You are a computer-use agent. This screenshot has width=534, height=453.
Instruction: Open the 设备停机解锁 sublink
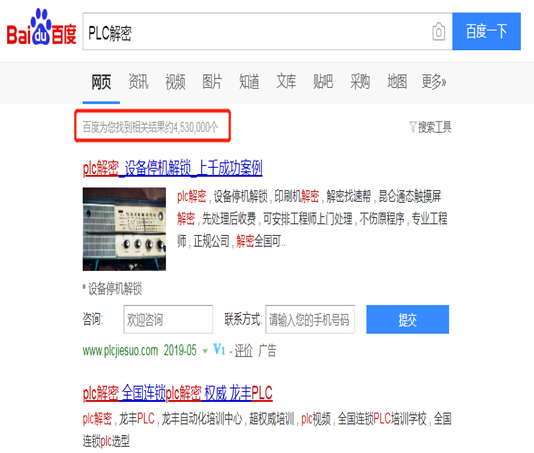coord(115,289)
